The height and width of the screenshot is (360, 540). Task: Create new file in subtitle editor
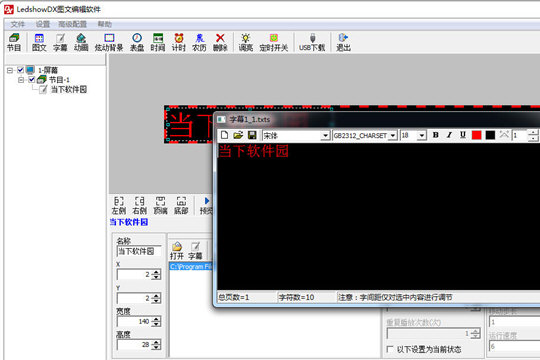tap(224, 135)
